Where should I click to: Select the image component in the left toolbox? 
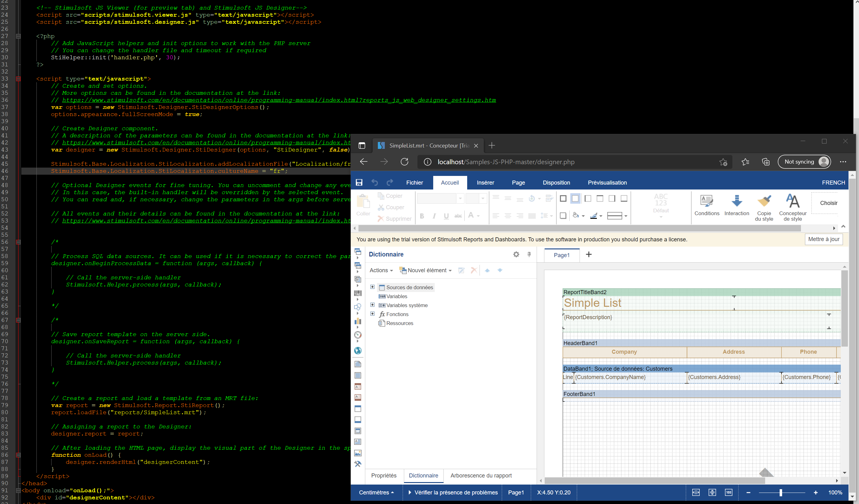click(x=358, y=453)
